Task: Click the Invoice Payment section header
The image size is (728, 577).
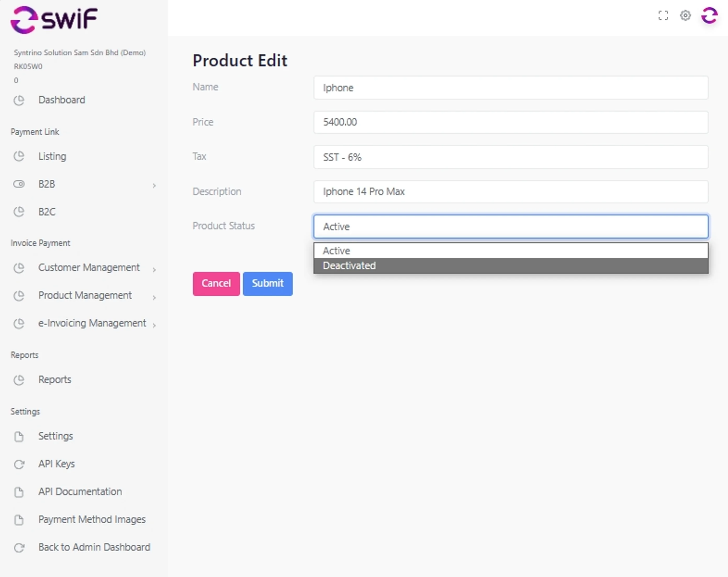Action: pos(40,243)
